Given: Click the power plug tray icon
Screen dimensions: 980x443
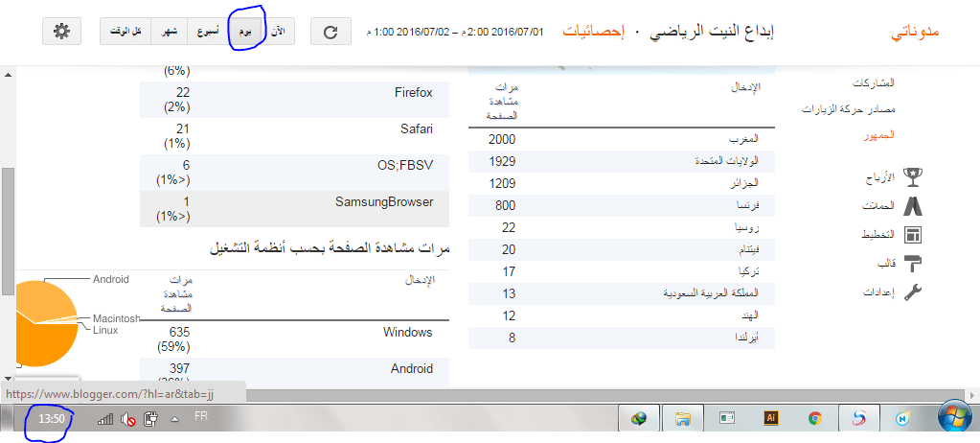Looking at the screenshot, I should coord(150,419).
